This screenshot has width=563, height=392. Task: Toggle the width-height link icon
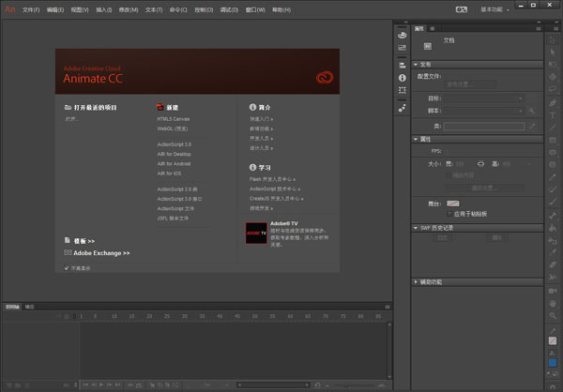click(480, 164)
